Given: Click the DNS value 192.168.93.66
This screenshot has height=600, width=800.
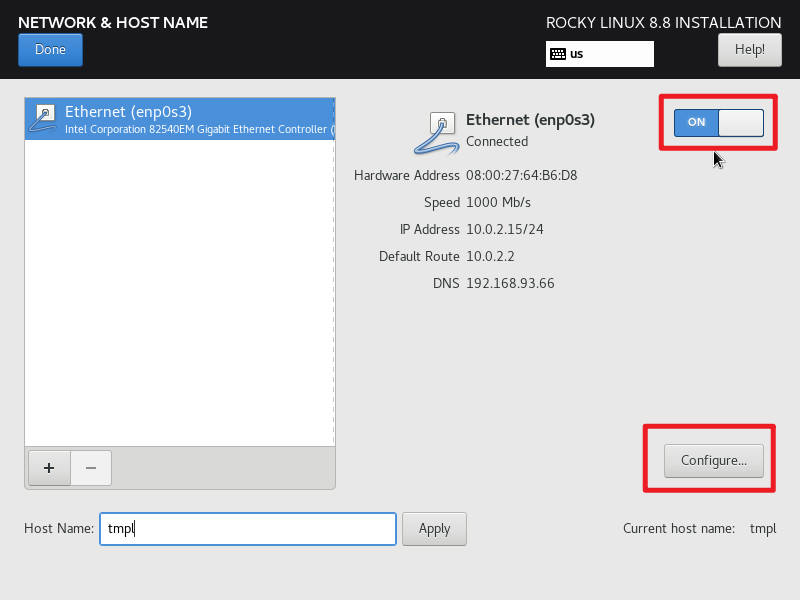Looking at the screenshot, I should click(510, 284).
